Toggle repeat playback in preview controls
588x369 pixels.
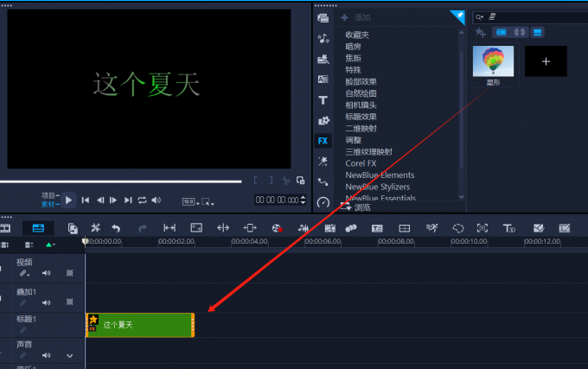pyautogui.click(x=142, y=200)
